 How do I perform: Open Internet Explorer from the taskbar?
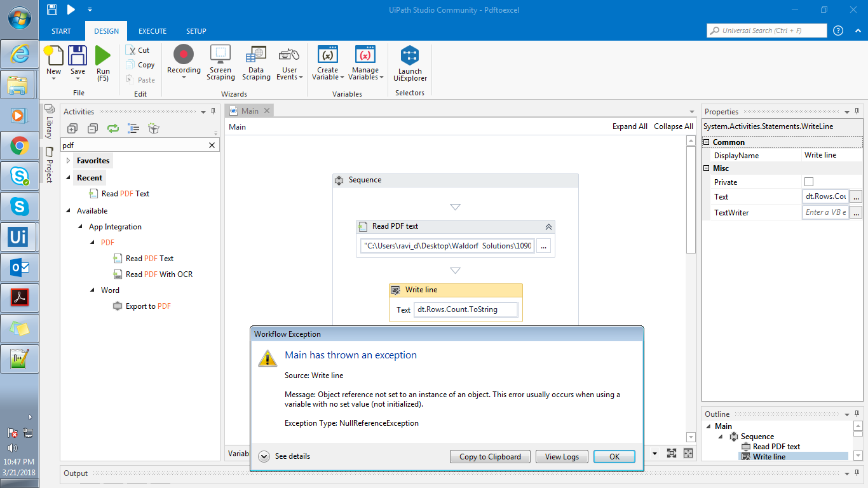click(x=19, y=54)
